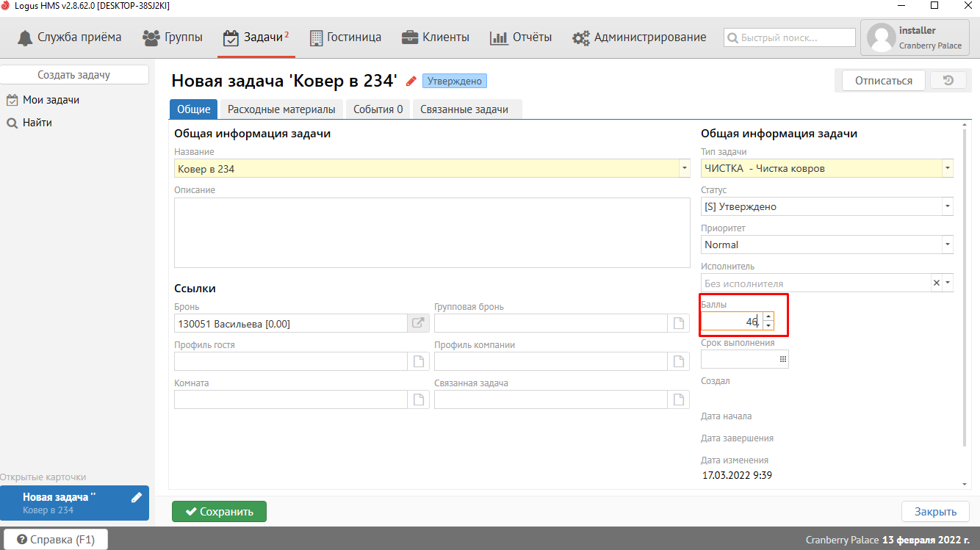The image size is (980, 550).
Task: Click the document icon in Профиль гостя field
Action: tap(419, 361)
